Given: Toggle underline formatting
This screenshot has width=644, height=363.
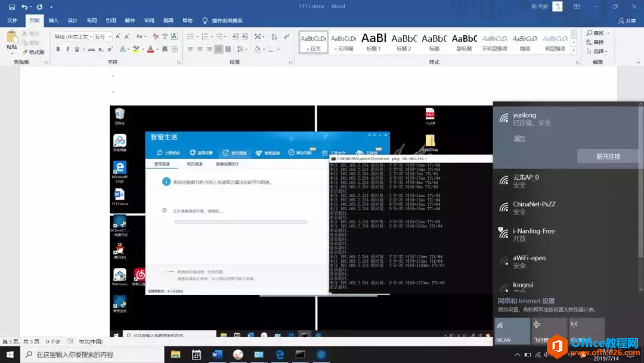Looking at the screenshot, I should point(77,50).
